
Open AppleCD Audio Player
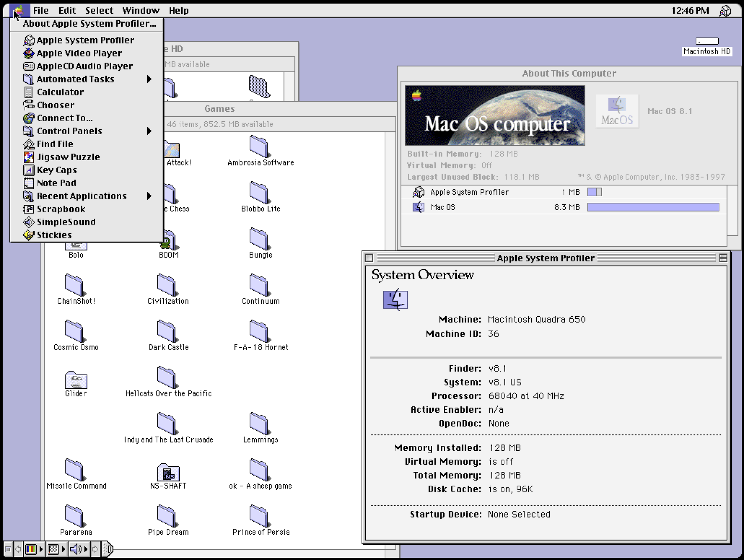[84, 66]
